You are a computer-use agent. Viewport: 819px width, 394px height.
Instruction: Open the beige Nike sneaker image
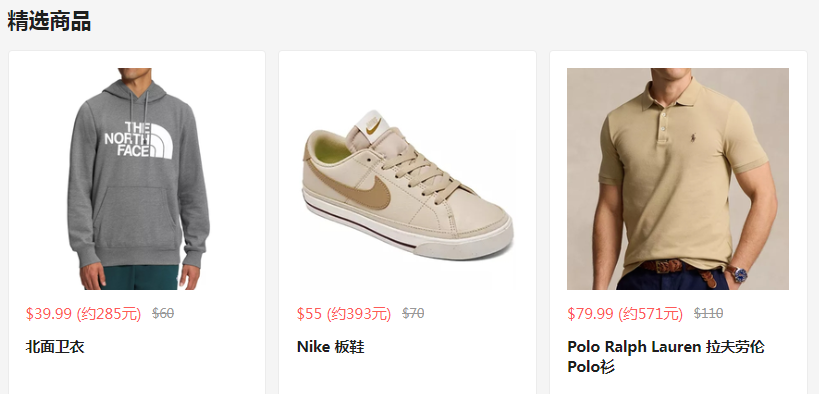coord(407,179)
